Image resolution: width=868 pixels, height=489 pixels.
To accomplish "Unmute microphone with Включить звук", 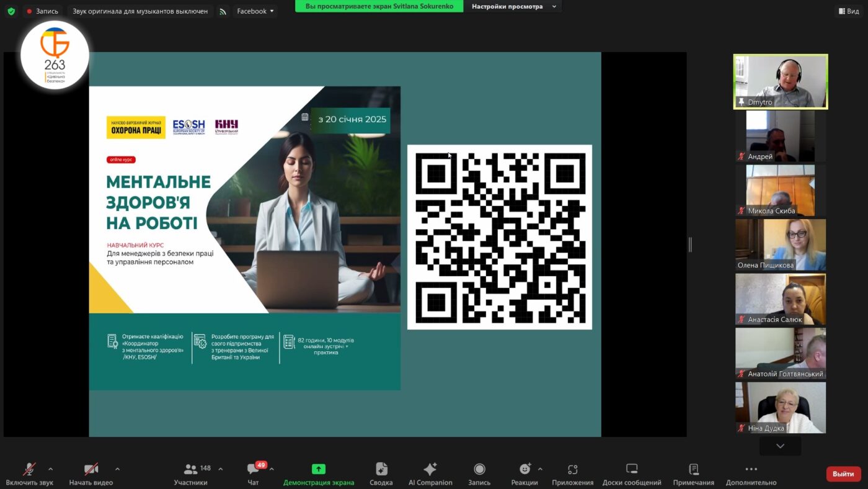I will [x=29, y=474].
